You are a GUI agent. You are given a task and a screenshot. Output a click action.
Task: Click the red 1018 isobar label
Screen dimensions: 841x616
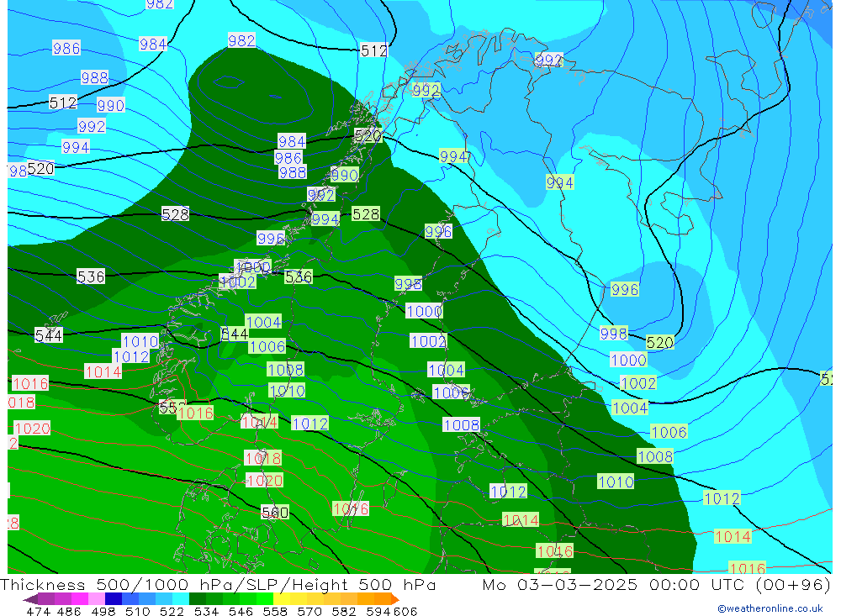pos(262,458)
